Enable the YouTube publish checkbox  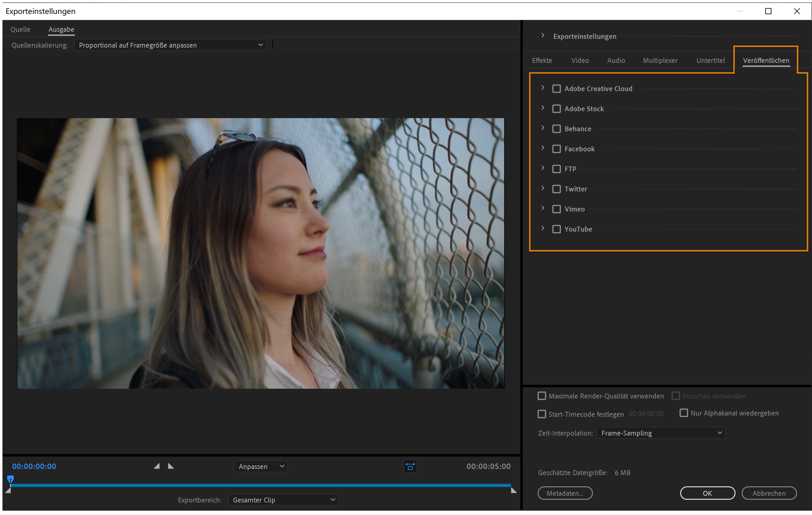pyautogui.click(x=556, y=229)
